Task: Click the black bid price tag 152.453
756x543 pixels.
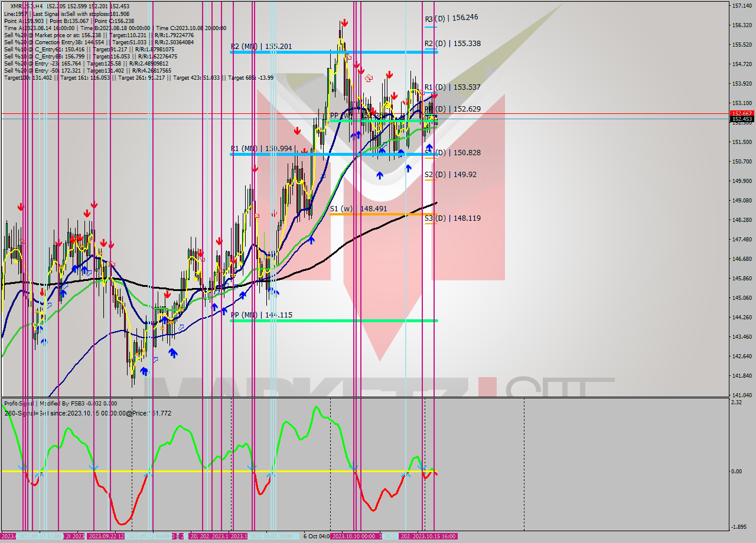Action: click(741, 119)
